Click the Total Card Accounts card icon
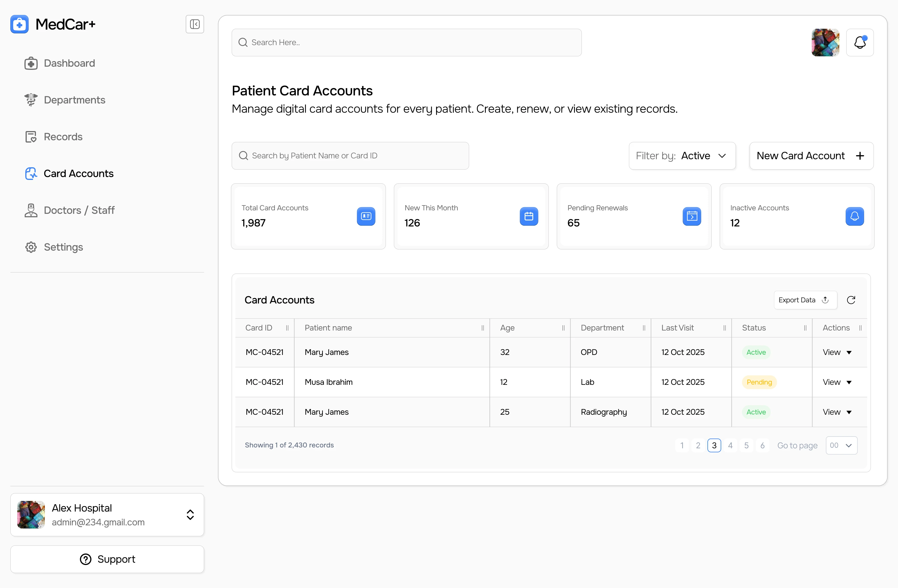The image size is (898, 588). coord(366,216)
